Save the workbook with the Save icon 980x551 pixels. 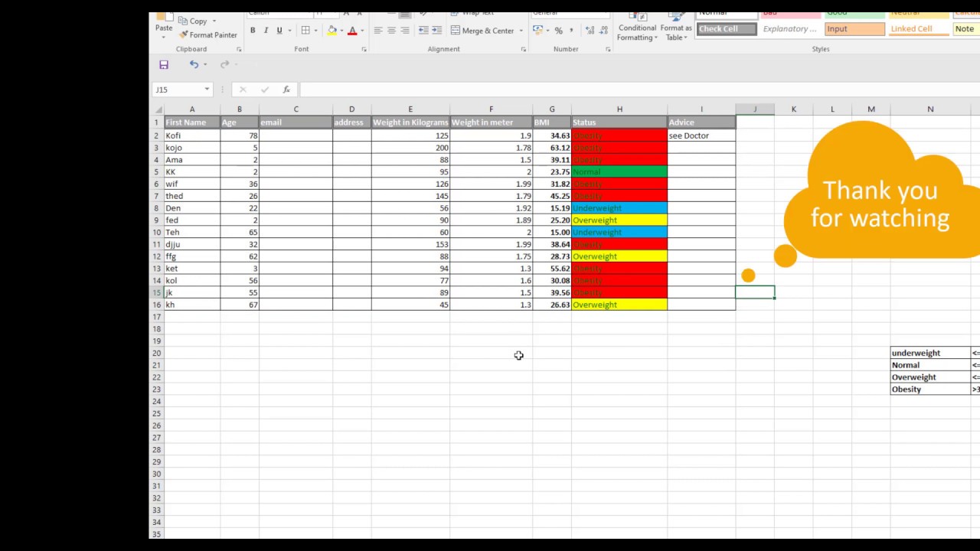pos(164,64)
